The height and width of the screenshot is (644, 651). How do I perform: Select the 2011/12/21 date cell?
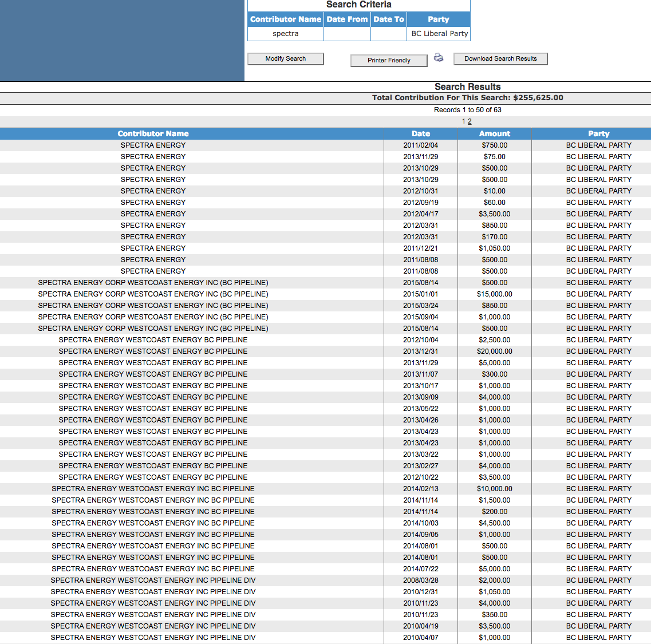point(421,248)
